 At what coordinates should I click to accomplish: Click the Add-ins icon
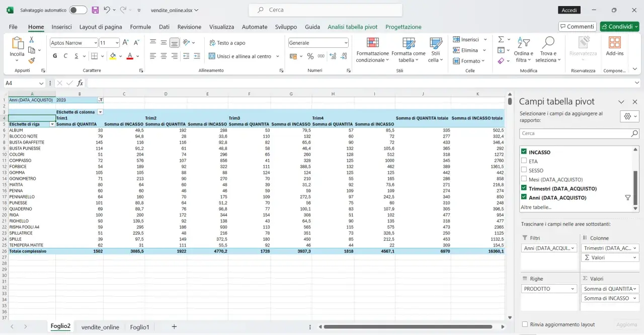pyautogui.click(x=614, y=46)
